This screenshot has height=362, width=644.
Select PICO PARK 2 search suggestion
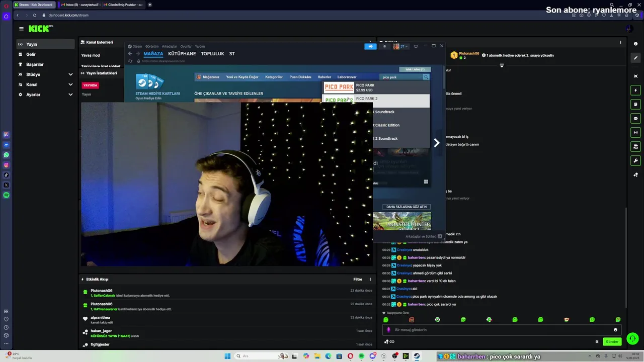[376, 100]
